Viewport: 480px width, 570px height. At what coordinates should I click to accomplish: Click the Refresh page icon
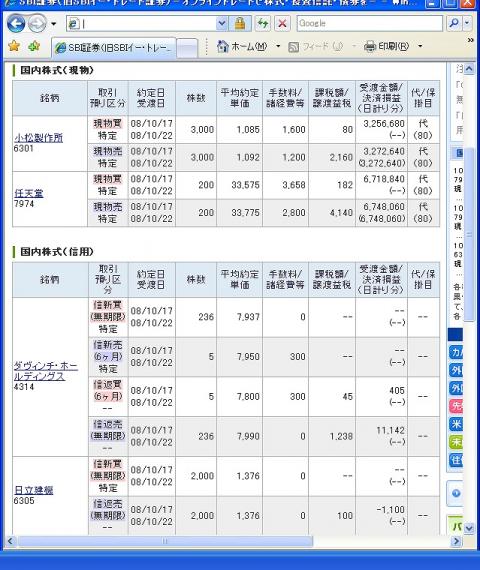pyautogui.click(x=263, y=24)
